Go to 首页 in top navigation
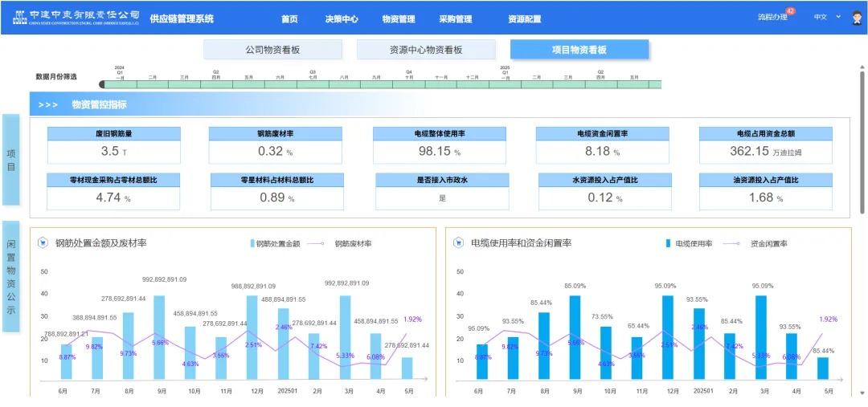Viewport: 868px width, 407px height. coord(289,18)
